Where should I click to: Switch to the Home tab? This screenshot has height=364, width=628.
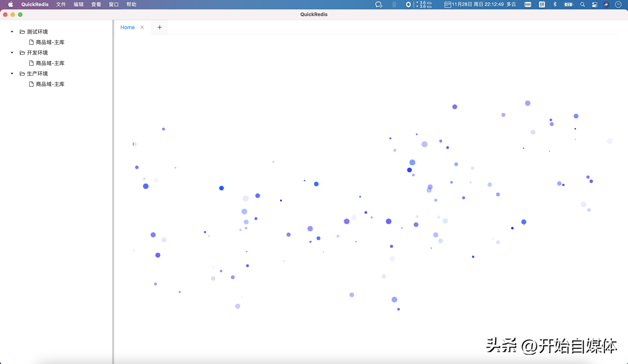pyautogui.click(x=127, y=27)
